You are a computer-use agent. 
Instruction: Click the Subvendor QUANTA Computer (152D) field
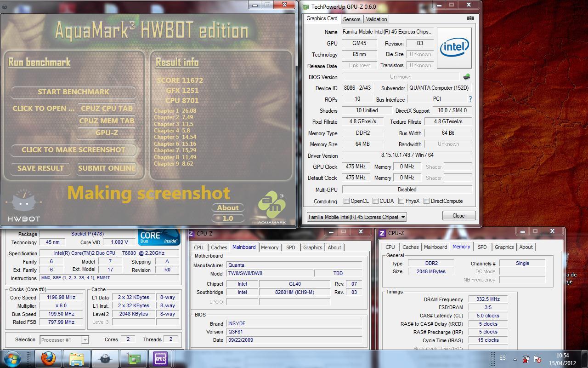point(439,88)
